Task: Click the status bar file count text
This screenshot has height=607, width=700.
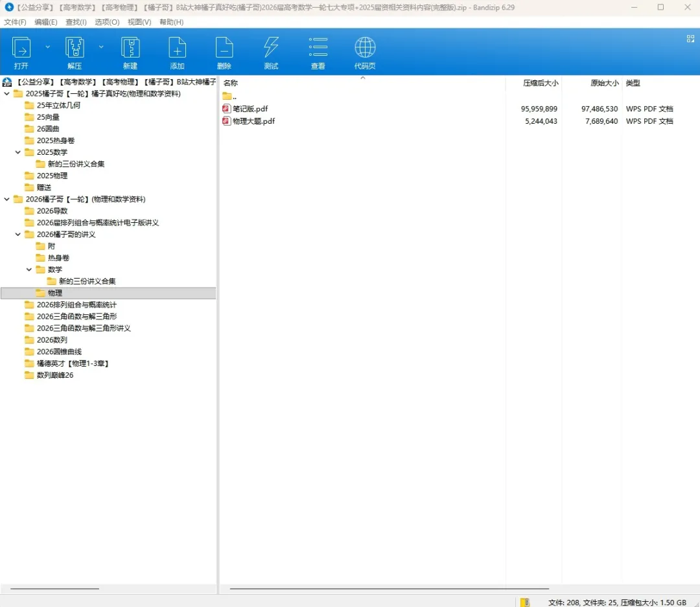Action: click(617, 602)
